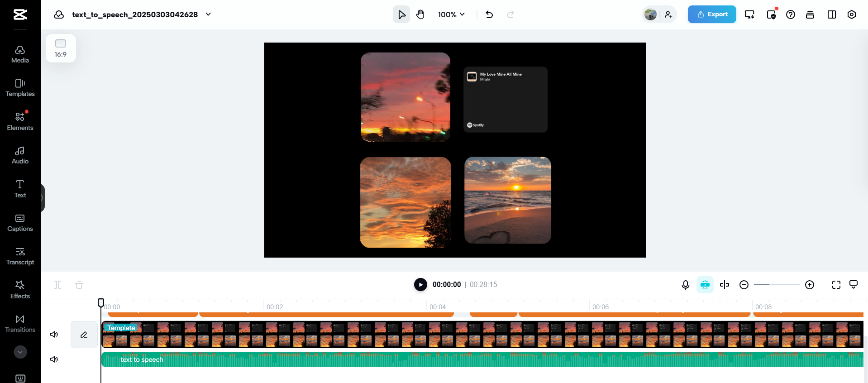Adjust the timeline zoom slider
Viewport: 868px width, 383px height.
click(x=777, y=285)
